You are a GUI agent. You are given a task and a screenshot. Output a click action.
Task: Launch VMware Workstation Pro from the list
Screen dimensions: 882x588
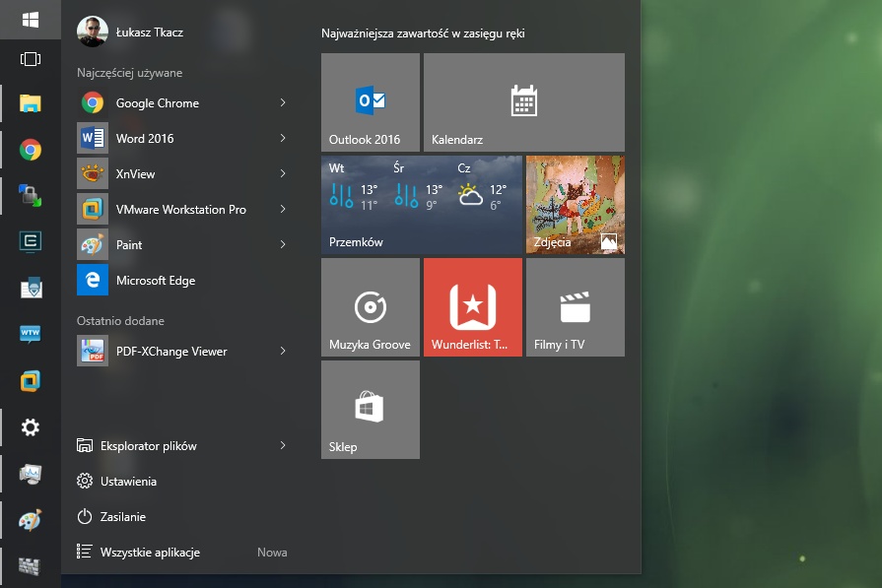click(180, 210)
